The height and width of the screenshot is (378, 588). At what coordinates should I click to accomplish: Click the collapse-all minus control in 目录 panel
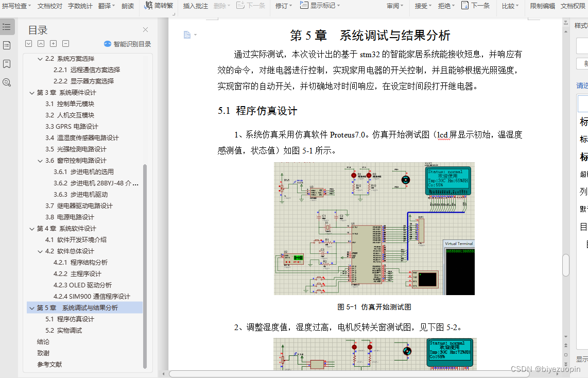click(x=65, y=44)
